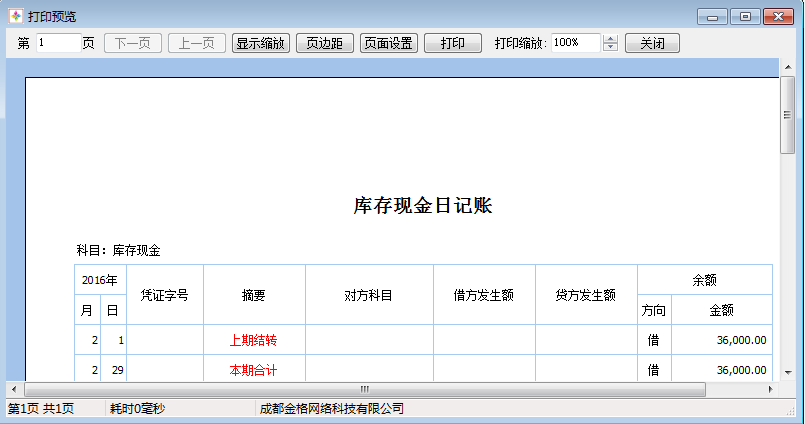805x424 pixels.
Task: Click the 打印缩放 100% percentage field
Action: click(x=575, y=43)
